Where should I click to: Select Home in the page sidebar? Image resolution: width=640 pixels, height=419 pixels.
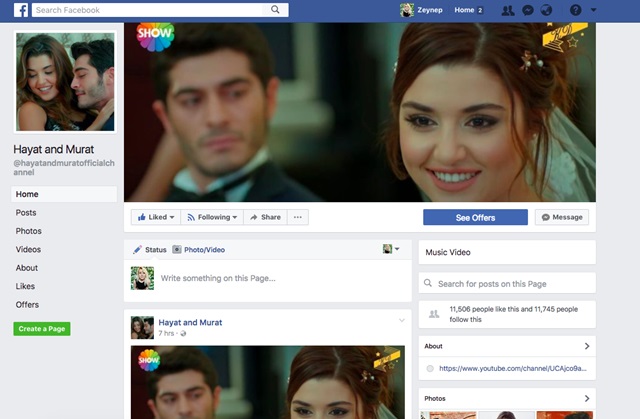(x=64, y=194)
